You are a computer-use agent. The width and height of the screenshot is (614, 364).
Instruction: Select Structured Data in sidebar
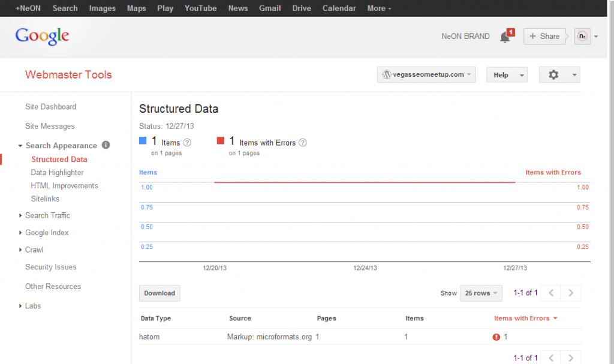[59, 160]
